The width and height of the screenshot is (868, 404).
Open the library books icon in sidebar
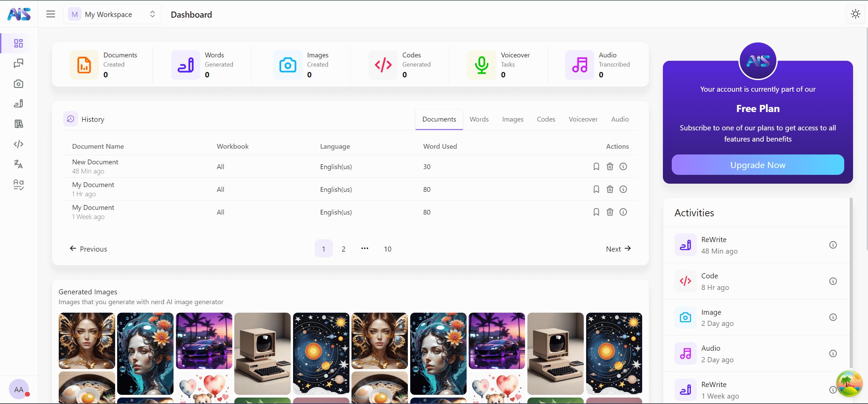[18, 124]
